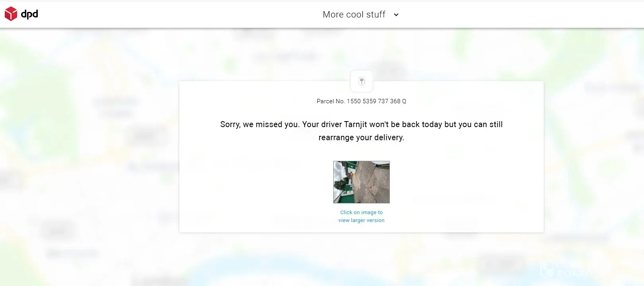This screenshot has height=286, width=644.
Task: Click the blurred map left of card
Action: (89, 159)
